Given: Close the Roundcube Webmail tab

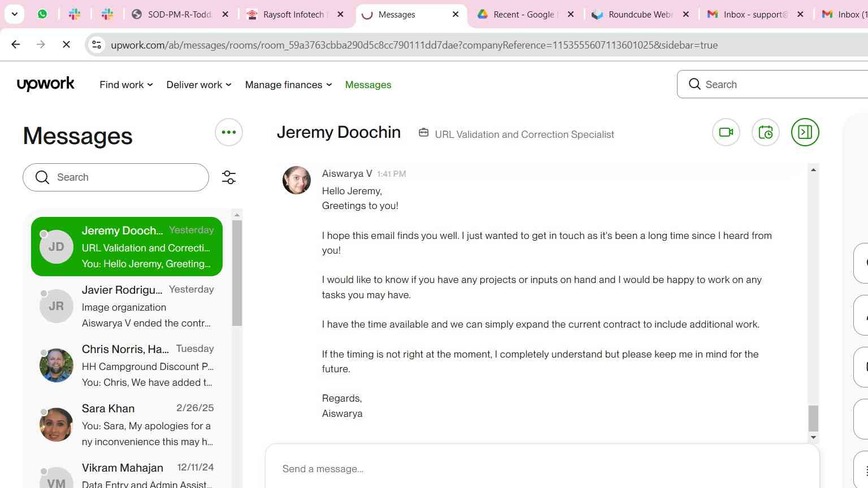Looking at the screenshot, I should click(686, 14).
